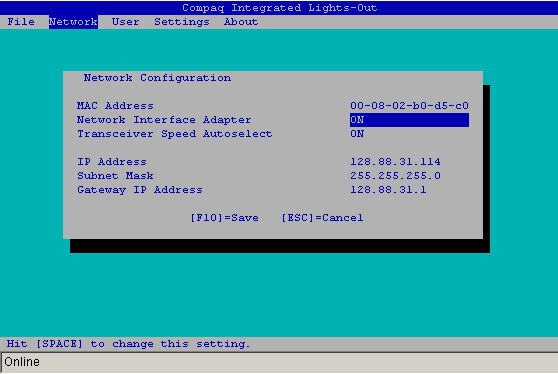Screen dimensions: 558x374
Task: Click the Network Interface Adapter label
Action: pos(164,120)
